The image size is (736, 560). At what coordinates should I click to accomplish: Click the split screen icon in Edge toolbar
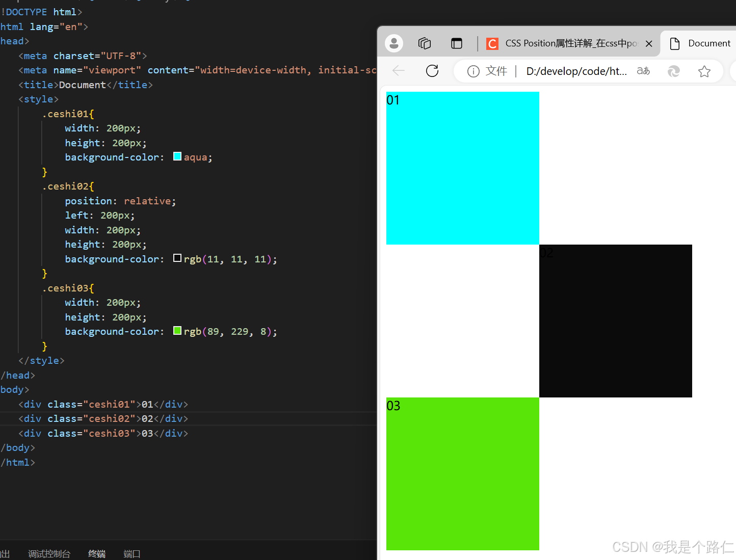click(456, 43)
